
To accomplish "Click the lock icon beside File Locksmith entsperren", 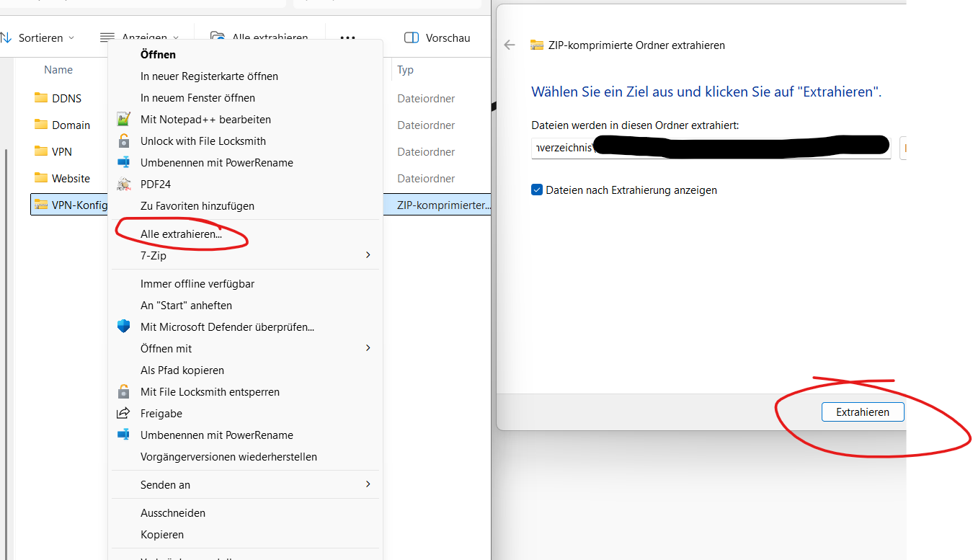I will [124, 391].
